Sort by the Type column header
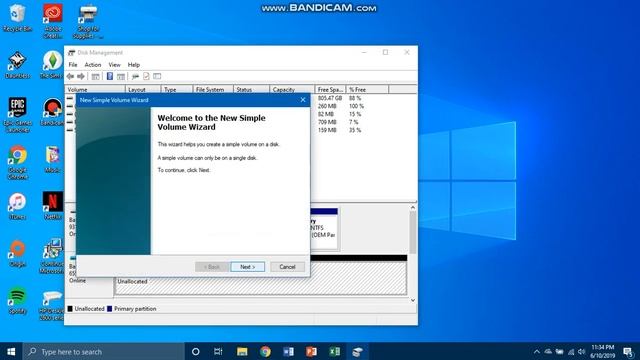640x360 pixels. coord(176,89)
